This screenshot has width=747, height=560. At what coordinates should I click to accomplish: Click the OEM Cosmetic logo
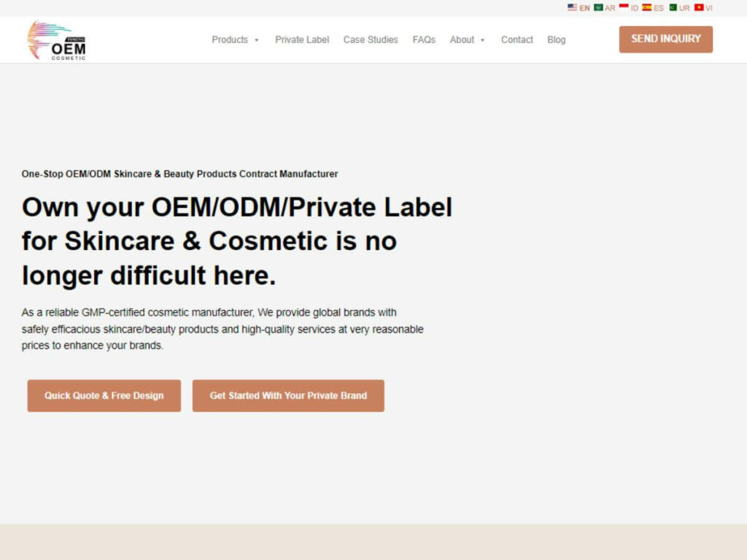[56, 40]
